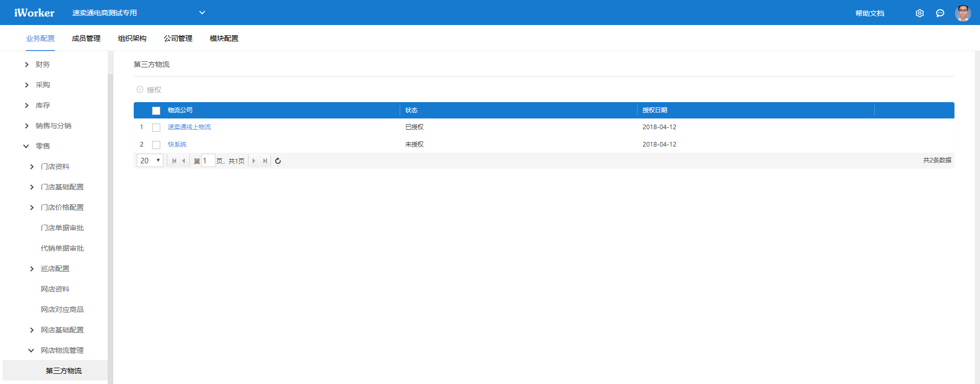Image resolution: width=980 pixels, height=384 pixels.
Task: Sort by 物流公司 column header
Action: [180, 110]
